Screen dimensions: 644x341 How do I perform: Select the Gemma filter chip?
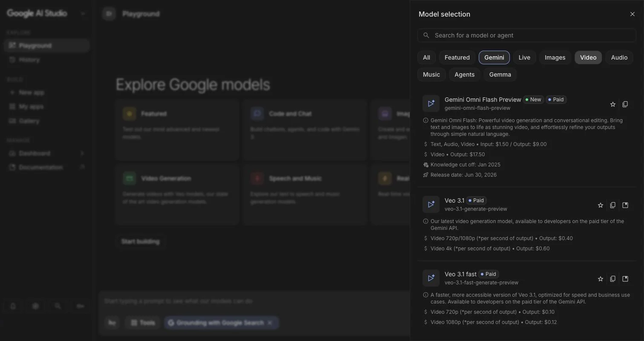500,75
